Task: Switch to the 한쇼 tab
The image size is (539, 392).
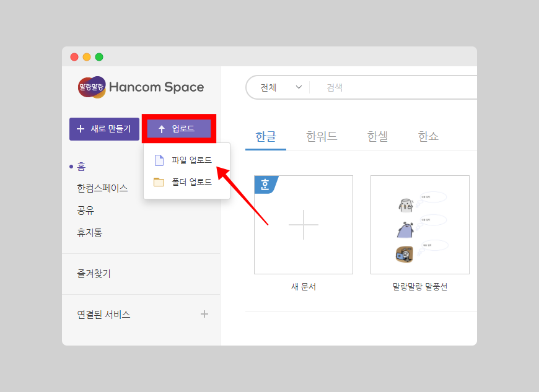Action: tap(428, 137)
